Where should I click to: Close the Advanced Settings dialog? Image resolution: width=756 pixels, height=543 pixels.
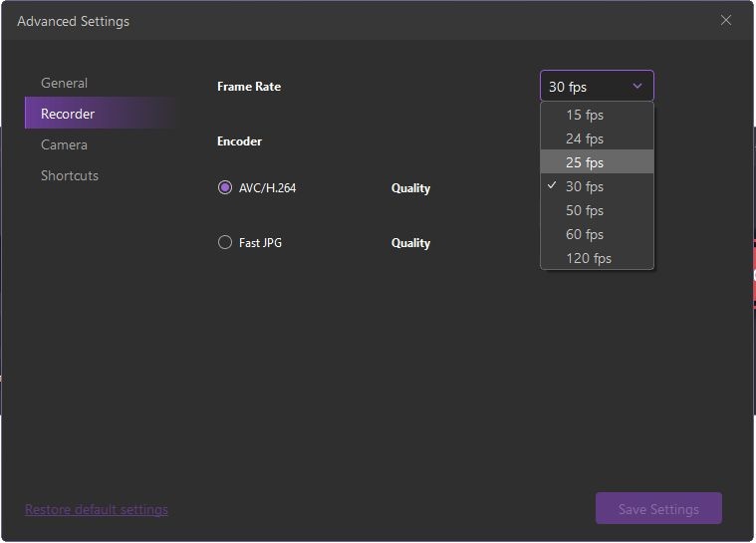click(x=726, y=20)
